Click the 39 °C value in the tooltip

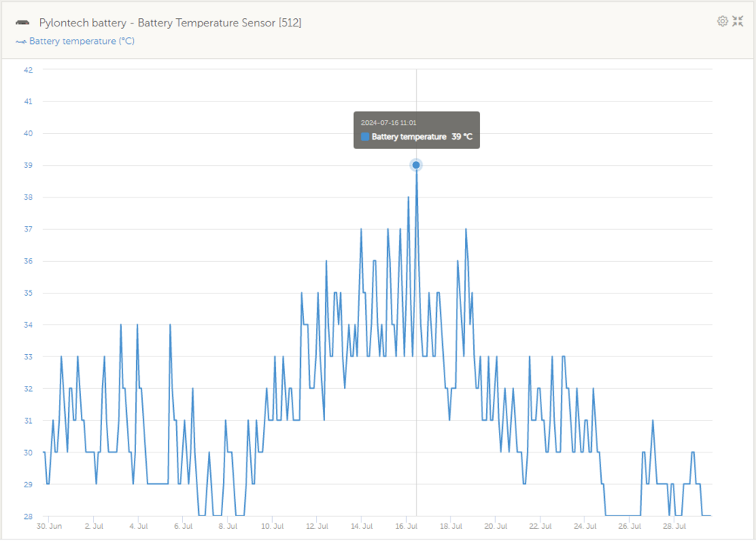point(462,137)
